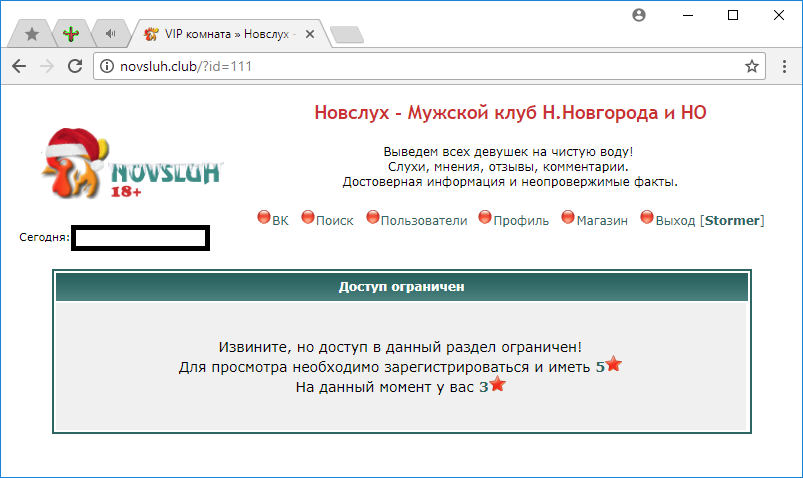The image size is (803, 478).
Task: View site information icon in address bar
Action: coord(108,66)
